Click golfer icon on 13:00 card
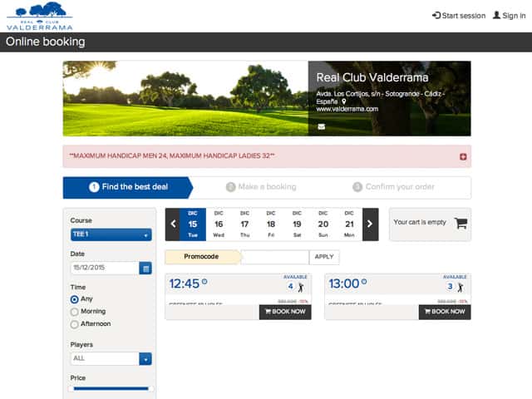Viewport: 532px width, 399px height. 460,288
